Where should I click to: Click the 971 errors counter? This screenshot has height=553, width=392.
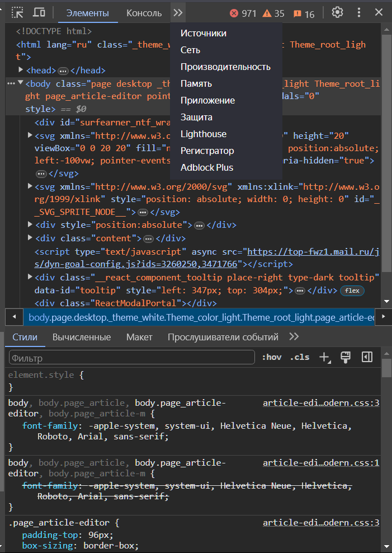pos(243,13)
